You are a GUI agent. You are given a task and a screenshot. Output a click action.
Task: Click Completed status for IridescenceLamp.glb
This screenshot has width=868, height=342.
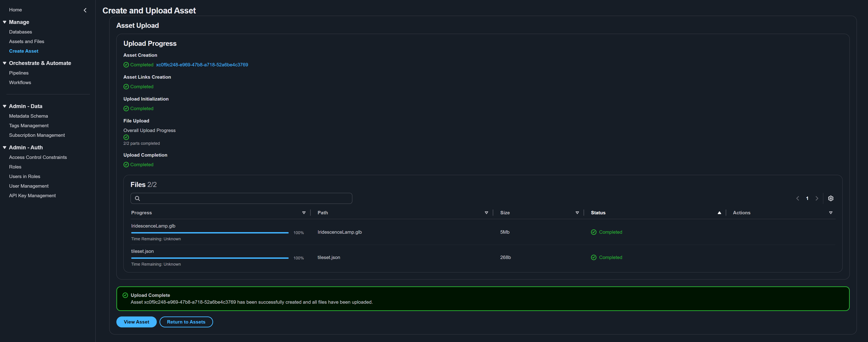[611, 232]
